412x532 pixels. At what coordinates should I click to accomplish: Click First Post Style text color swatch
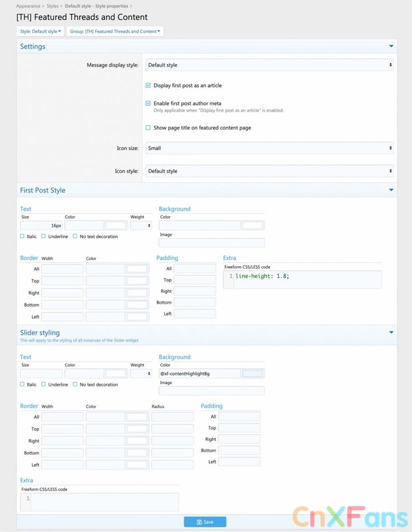tap(116, 225)
